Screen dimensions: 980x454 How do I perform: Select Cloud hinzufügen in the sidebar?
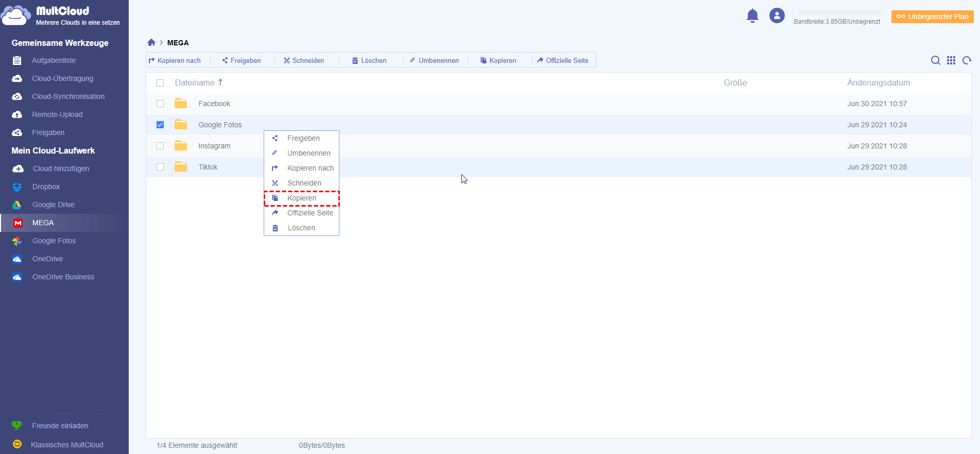[61, 169]
